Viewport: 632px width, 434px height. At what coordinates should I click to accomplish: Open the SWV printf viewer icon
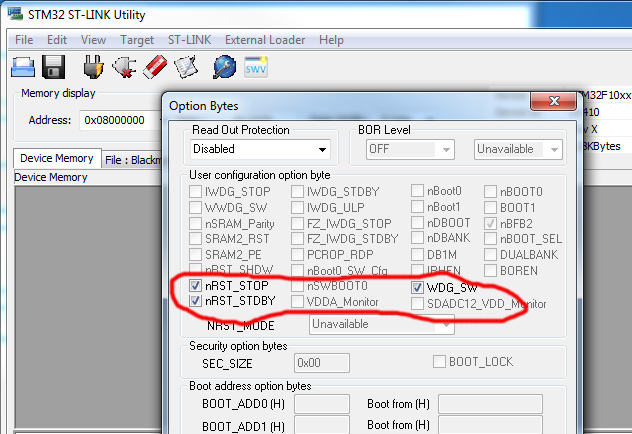pos(256,67)
